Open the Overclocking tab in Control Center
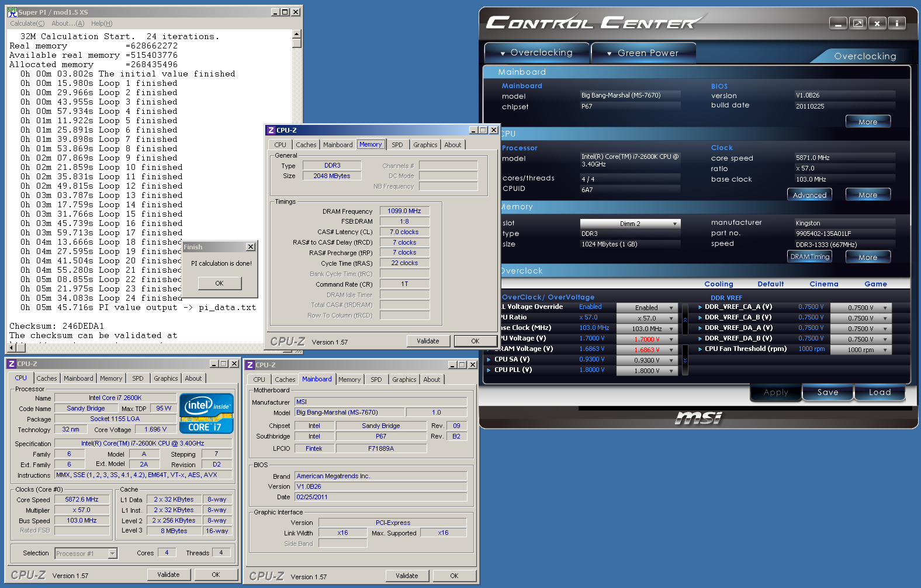The height and width of the screenshot is (588, 921). coord(536,53)
